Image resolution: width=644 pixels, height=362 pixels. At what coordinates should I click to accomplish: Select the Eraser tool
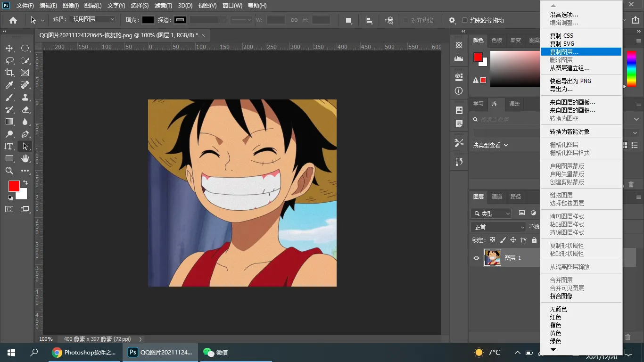pyautogui.click(x=25, y=109)
